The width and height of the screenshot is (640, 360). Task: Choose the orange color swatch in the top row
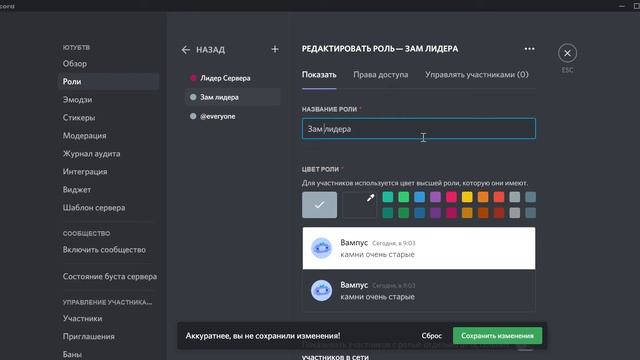[x=483, y=197]
